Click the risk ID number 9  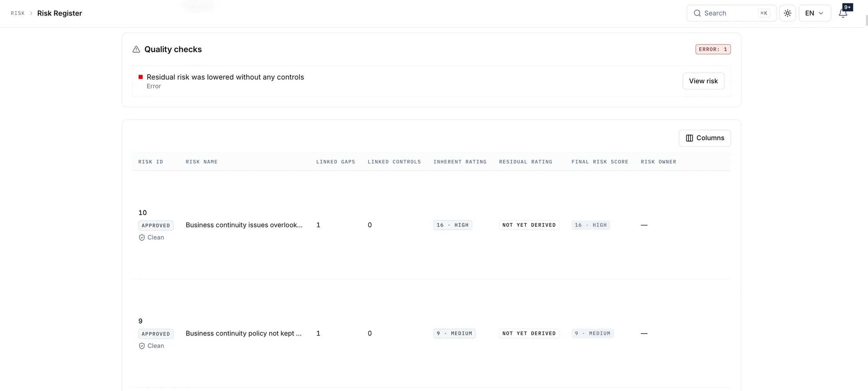click(140, 321)
